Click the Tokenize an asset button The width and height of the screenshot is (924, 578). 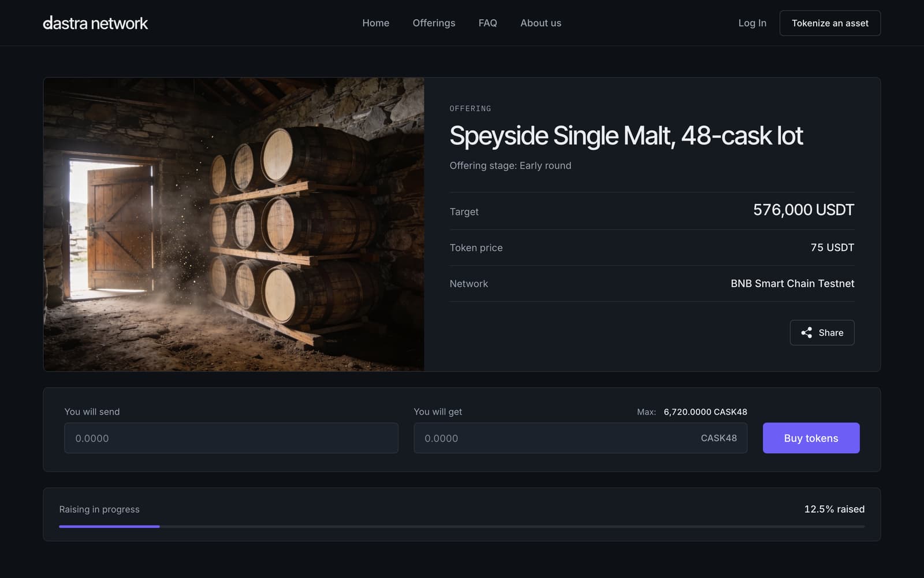(x=830, y=23)
